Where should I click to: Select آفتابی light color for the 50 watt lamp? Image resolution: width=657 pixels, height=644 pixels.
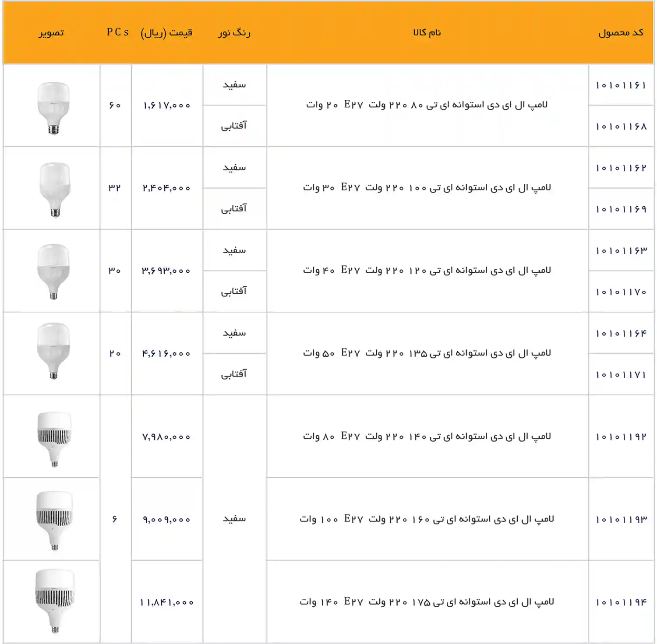pos(235,373)
